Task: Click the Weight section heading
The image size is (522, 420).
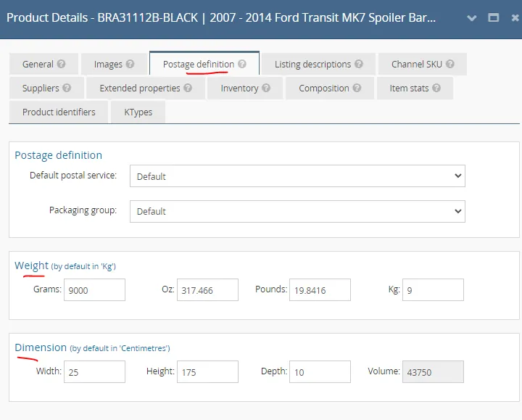Action: [32, 265]
